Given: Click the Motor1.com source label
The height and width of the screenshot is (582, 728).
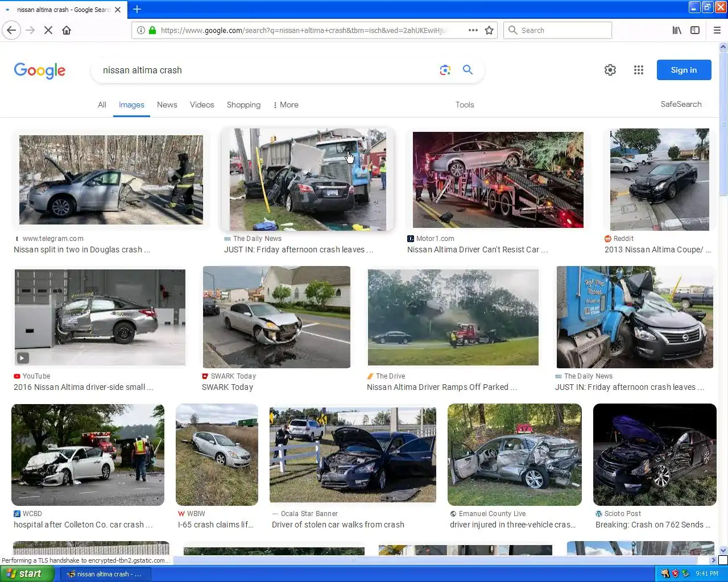Looking at the screenshot, I should coord(435,239).
